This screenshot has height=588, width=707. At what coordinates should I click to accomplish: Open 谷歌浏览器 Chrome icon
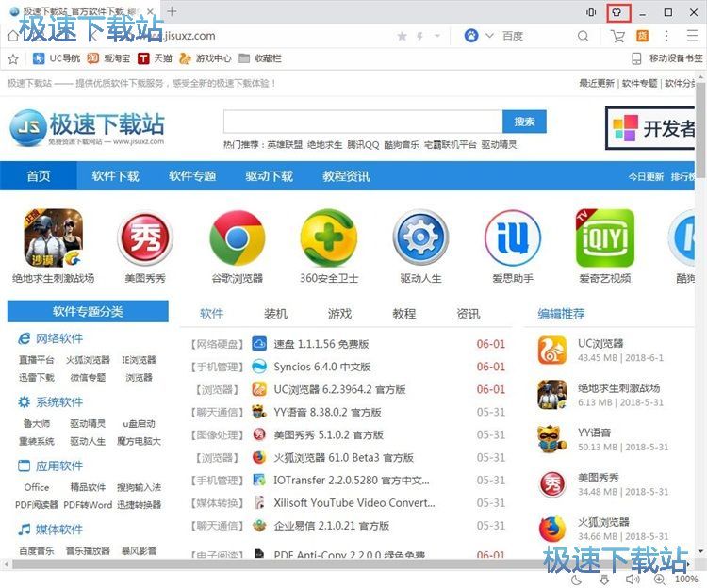coord(238,237)
